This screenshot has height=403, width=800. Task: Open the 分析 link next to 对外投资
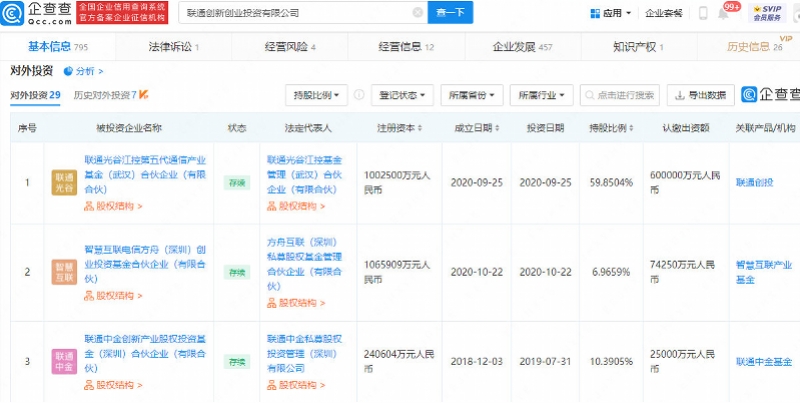click(x=89, y=71)
